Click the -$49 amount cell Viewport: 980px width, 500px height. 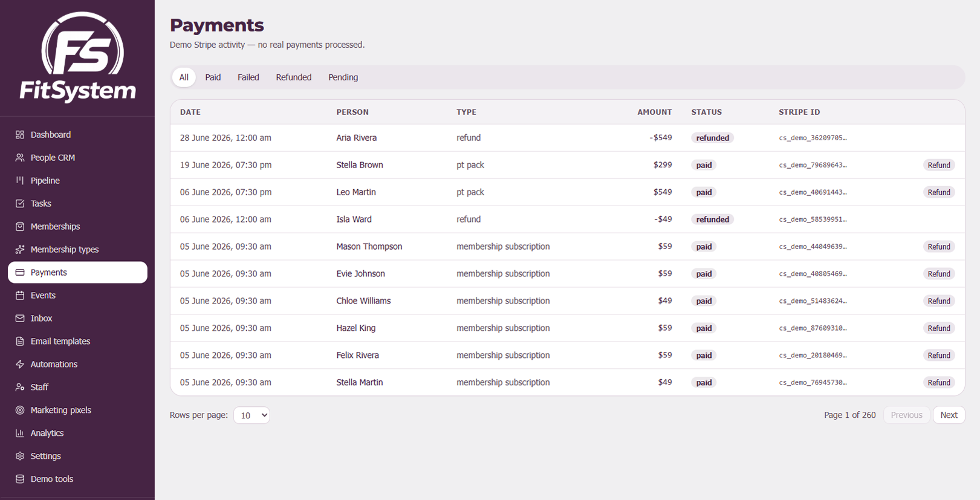coord(663,219)
